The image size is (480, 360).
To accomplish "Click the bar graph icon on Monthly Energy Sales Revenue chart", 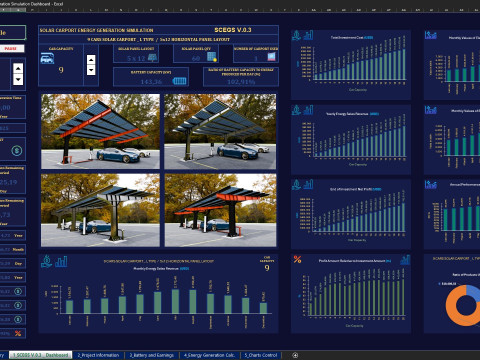I will (x=61, y=261).
